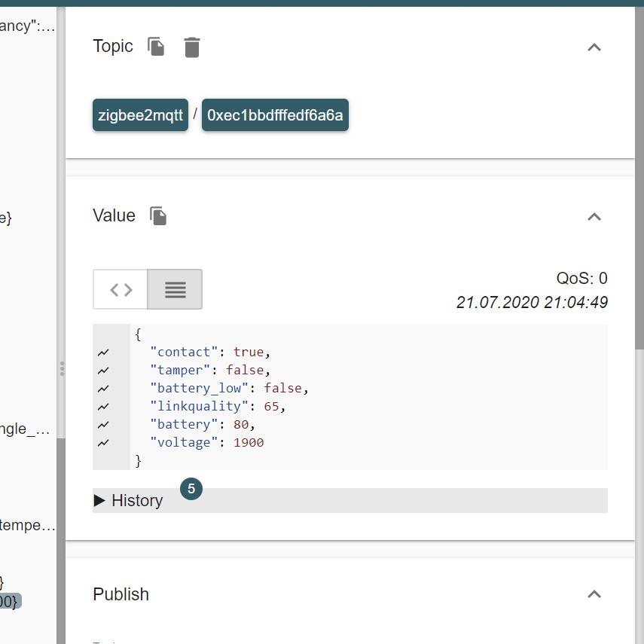The height and width of the screenshot is (644, 644).
Task: Click the battery value 80
Action: (241, 425)
